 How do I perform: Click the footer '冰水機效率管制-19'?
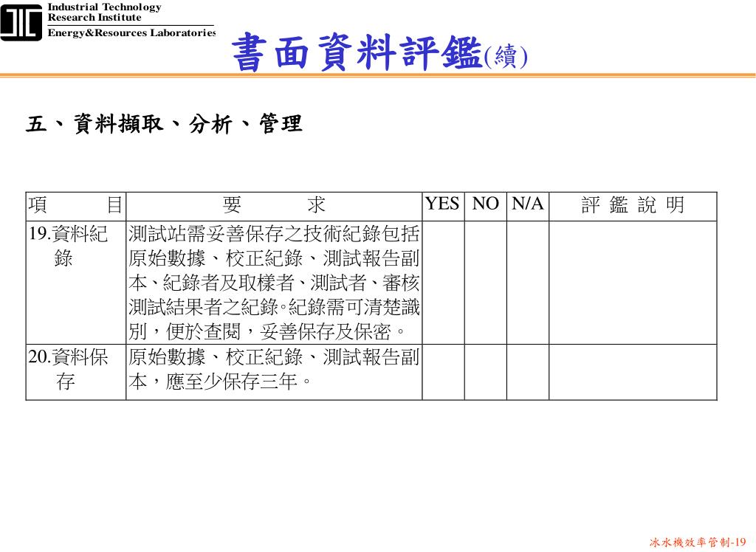[698, 542]
